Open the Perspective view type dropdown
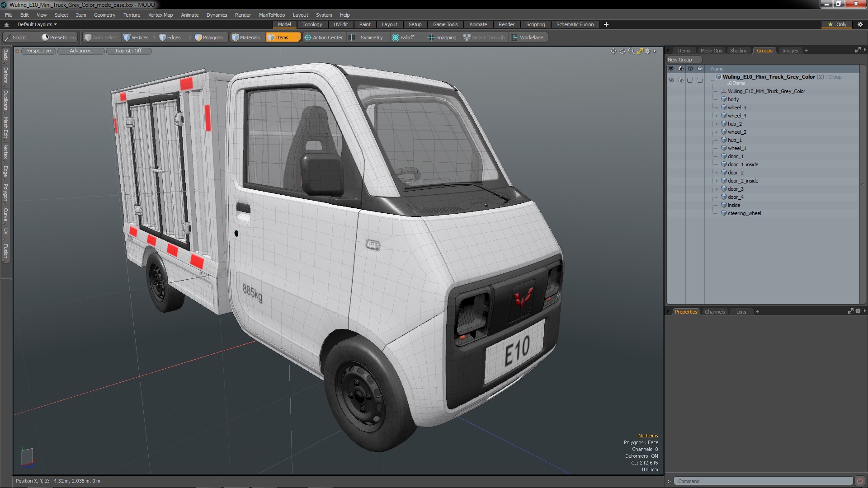The height and width of the screenshot is (488, 868). (38, 51)
